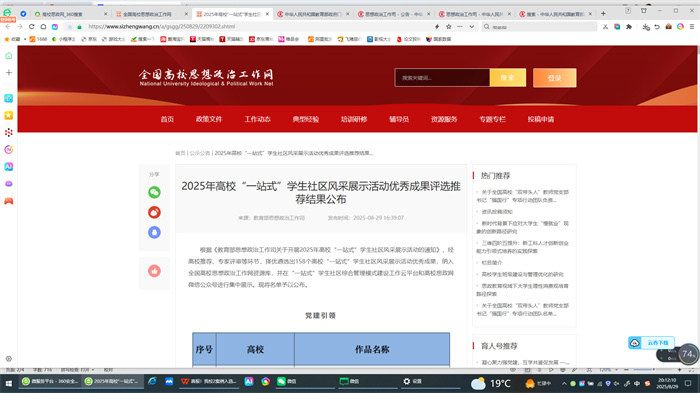Click the yellow 搜索 search button
The width and height of the screenshot is (700, 393).
tap(508, 78)
